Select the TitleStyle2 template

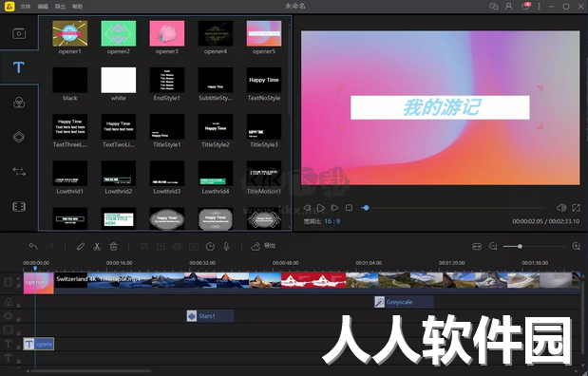click(x=216, y=131)
